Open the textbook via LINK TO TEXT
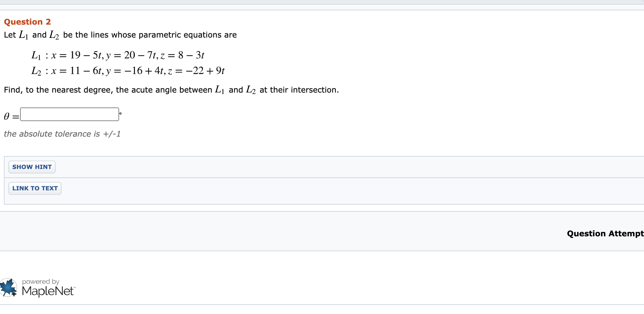 35,188
